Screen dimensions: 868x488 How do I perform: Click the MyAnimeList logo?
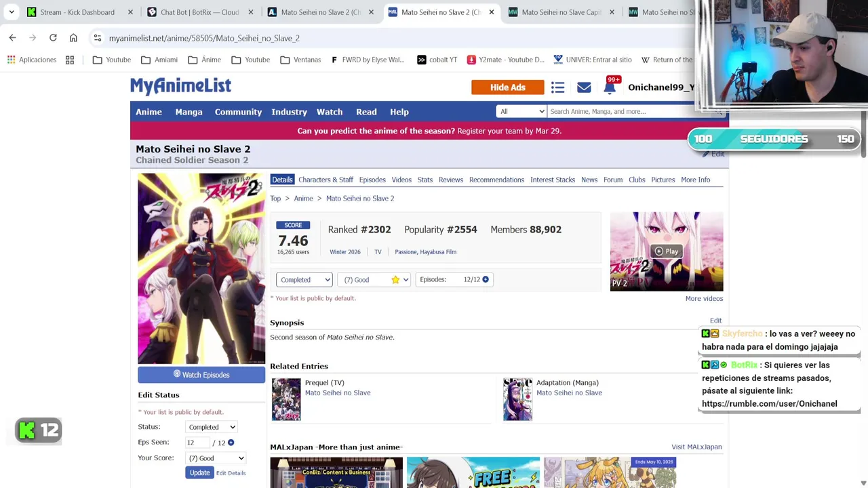[x=180, y=86]
